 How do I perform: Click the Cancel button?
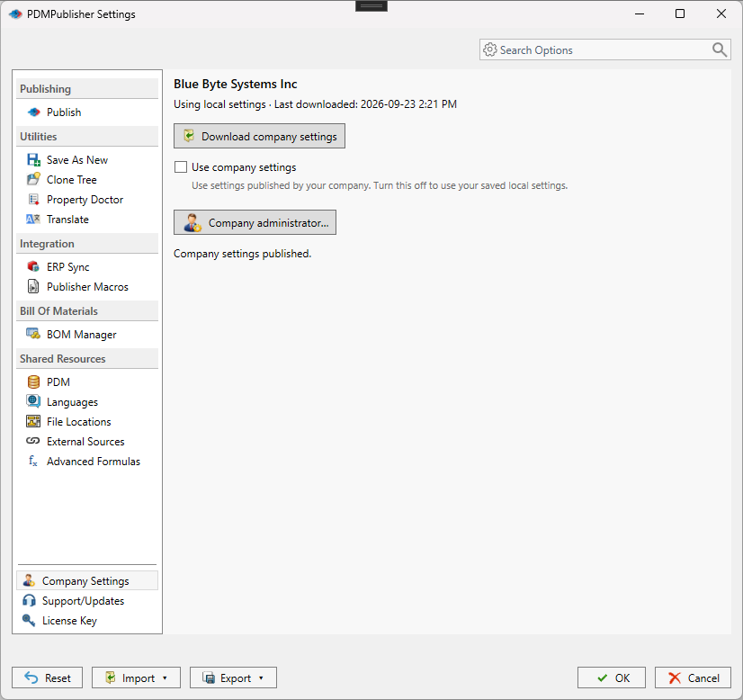coord(693,678)
